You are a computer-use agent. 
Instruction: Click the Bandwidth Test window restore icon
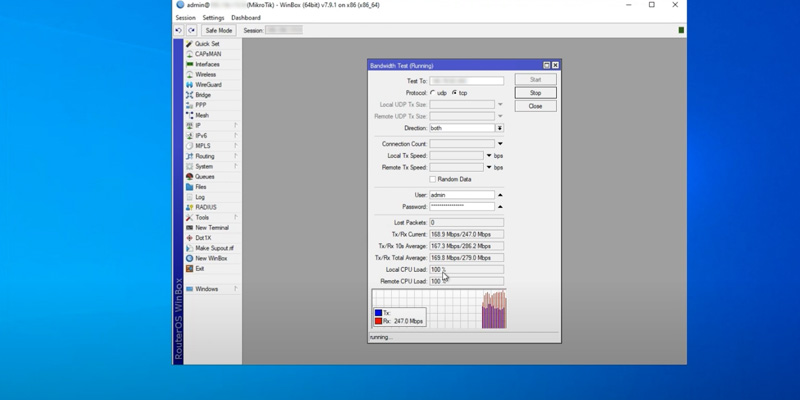(x=546, y=65)
